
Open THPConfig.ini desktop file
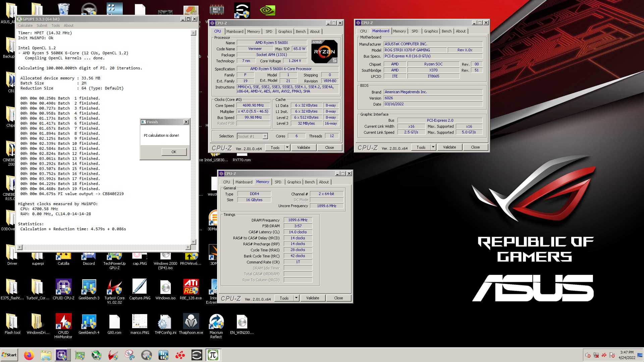tap(165, 324)
